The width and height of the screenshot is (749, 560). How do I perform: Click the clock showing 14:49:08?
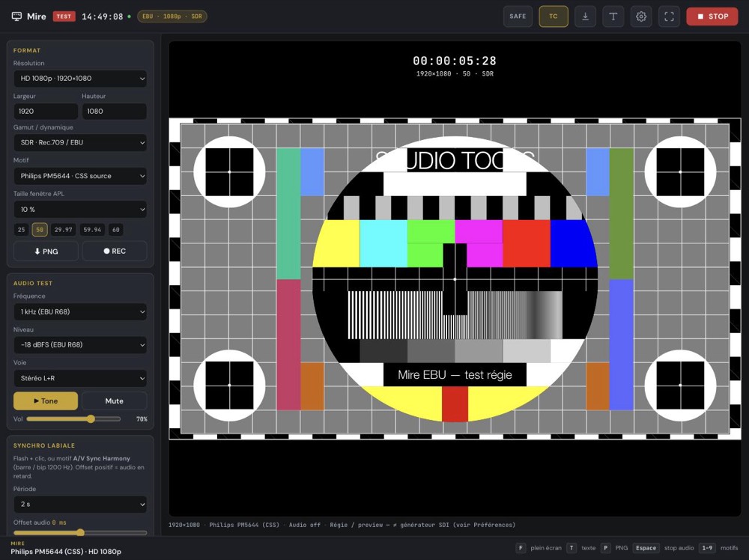102,16
